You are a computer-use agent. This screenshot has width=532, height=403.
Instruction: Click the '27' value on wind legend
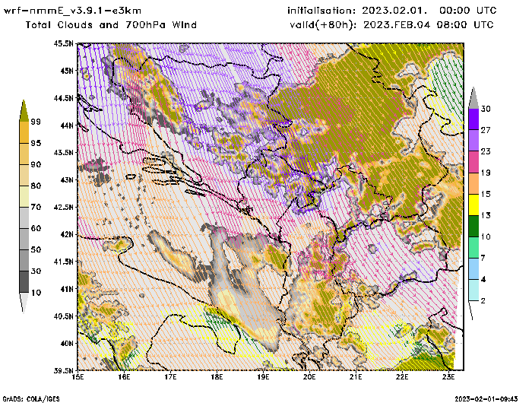486,130
